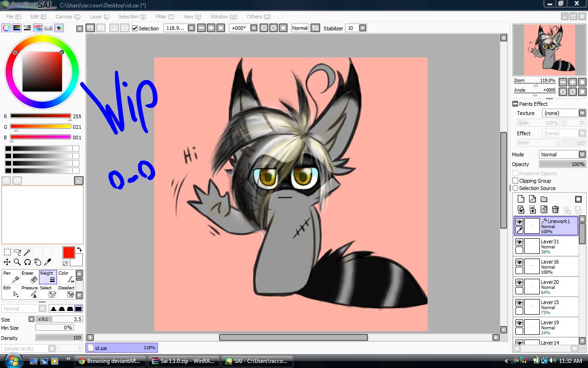Flip the canvas view horizontally
Viewport: 588px width, 368px height.
tap(315, 28)
